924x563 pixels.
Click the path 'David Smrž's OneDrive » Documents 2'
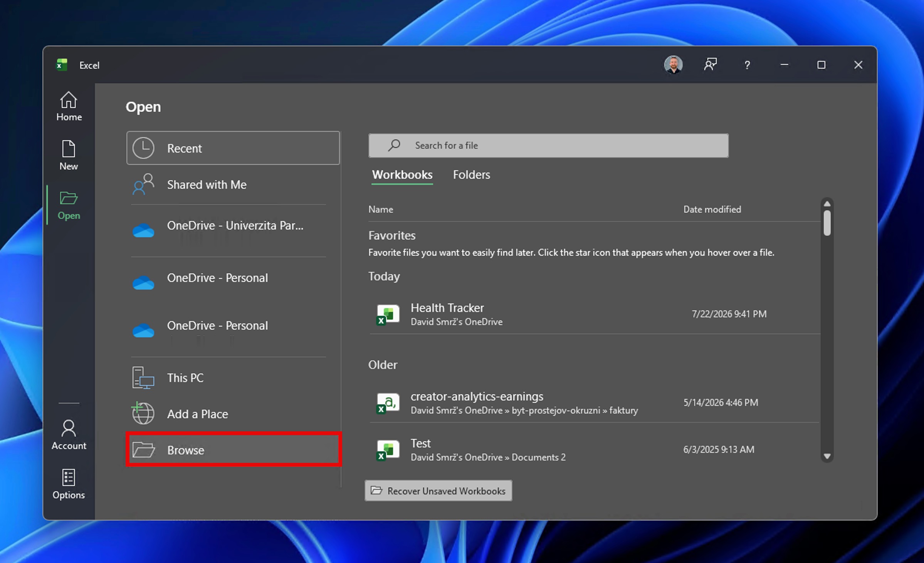(x=488, y=457)
